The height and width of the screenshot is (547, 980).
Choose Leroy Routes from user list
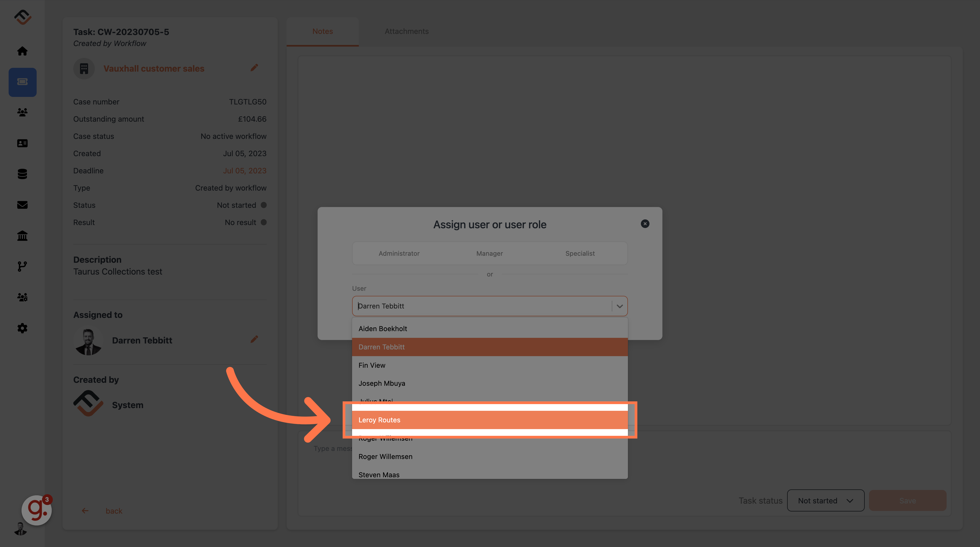(x=490, y=420)
